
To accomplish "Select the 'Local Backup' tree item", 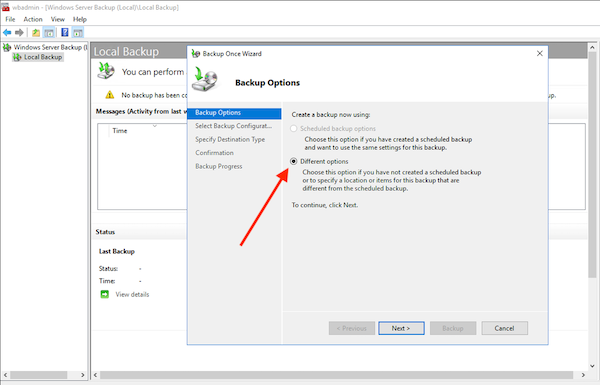I will pyautogui.click(x=43, y=57).
